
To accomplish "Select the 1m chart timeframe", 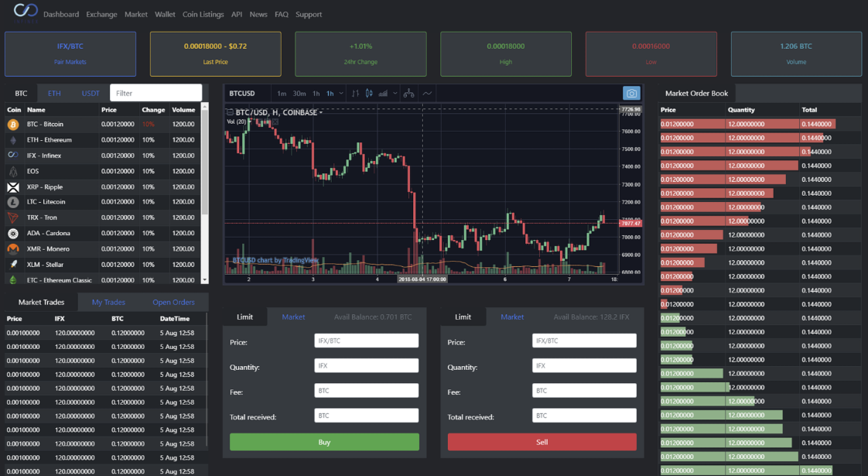I will (x=282, y=94).
